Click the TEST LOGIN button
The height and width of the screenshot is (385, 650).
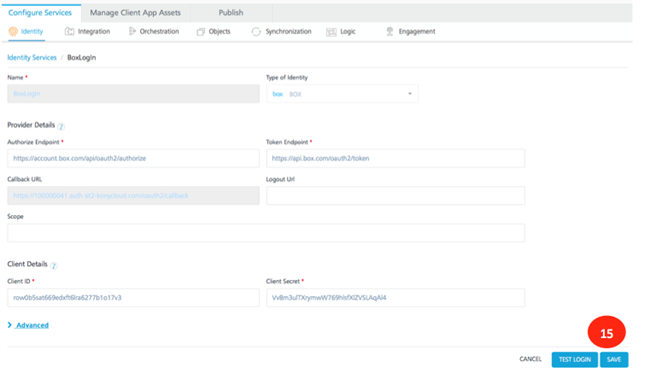coord(575,360)
